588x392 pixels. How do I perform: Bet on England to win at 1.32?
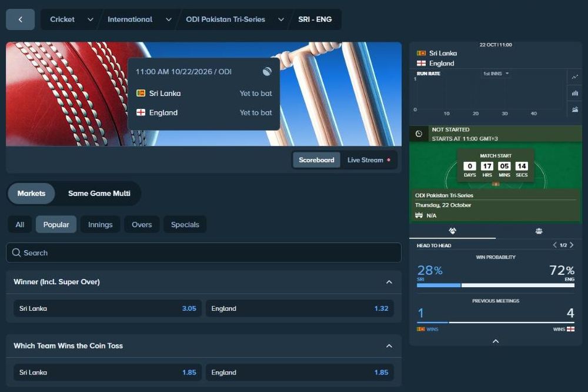300,308
